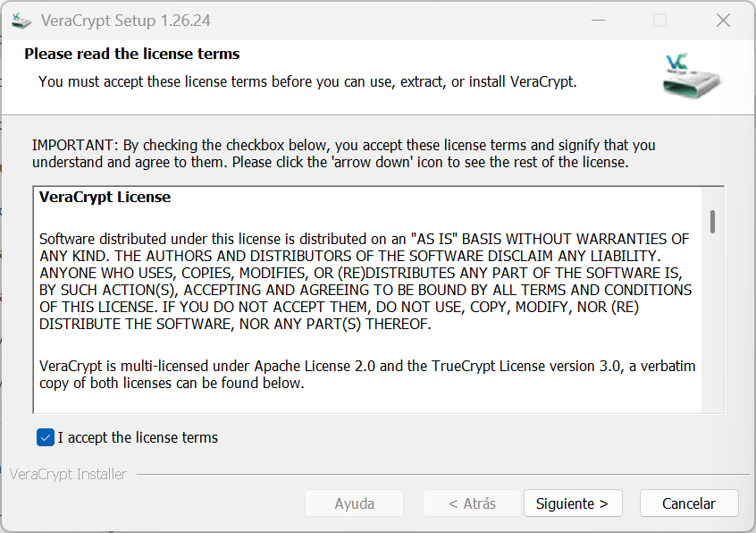Click the 'I accept the license terms' label

pyautogui.click(x=138, y=437)
